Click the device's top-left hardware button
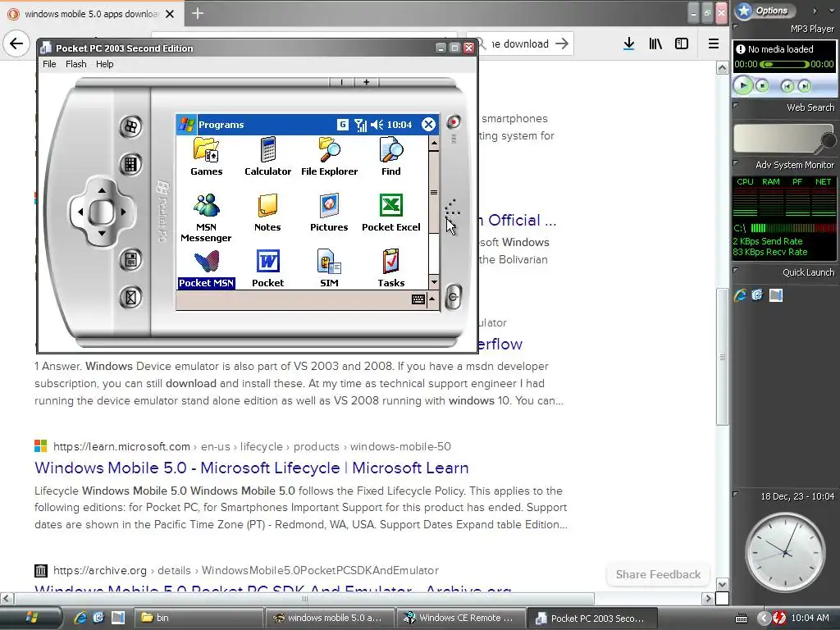Viewport: 840px width, 630px height. tap(130, 127)
